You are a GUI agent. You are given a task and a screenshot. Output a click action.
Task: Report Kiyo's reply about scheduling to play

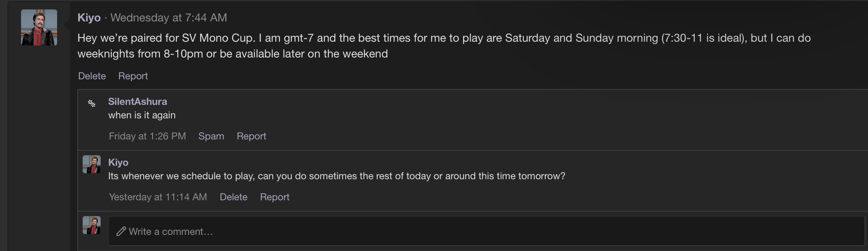point(275,197)
